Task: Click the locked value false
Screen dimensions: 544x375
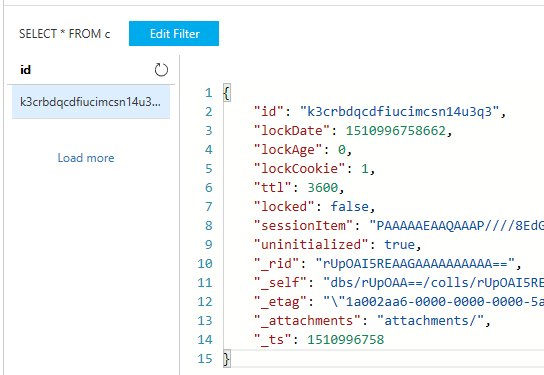Action: (349, 207)
